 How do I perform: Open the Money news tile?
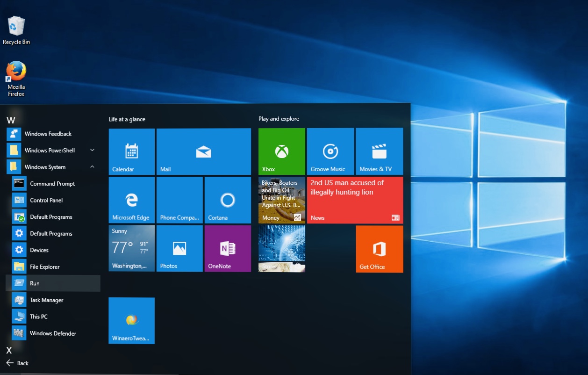282,200
